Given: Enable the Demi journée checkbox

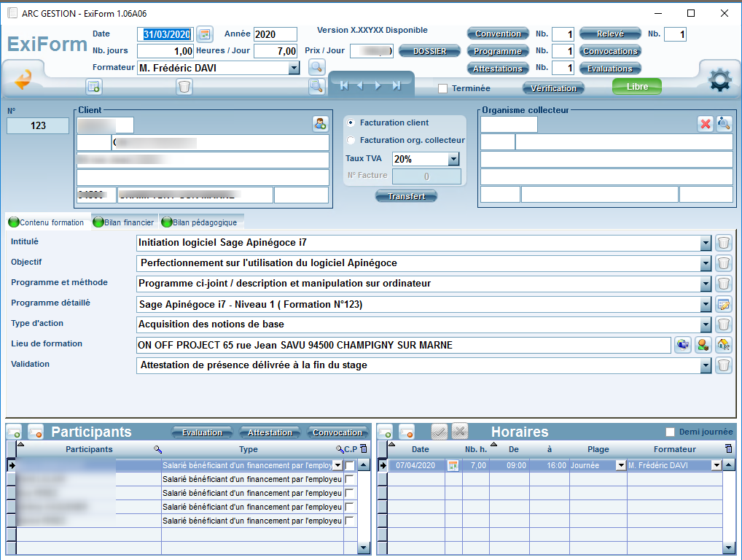Looking at the screenshot, I should (671, 432).
